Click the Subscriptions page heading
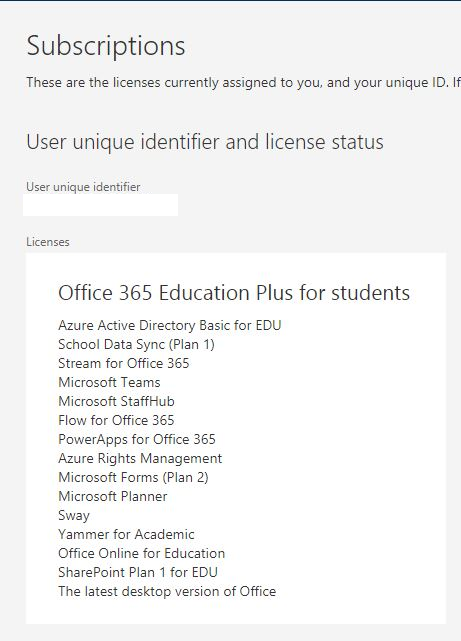Viewport: 461px width, 641px height. (x=106, y=46)
